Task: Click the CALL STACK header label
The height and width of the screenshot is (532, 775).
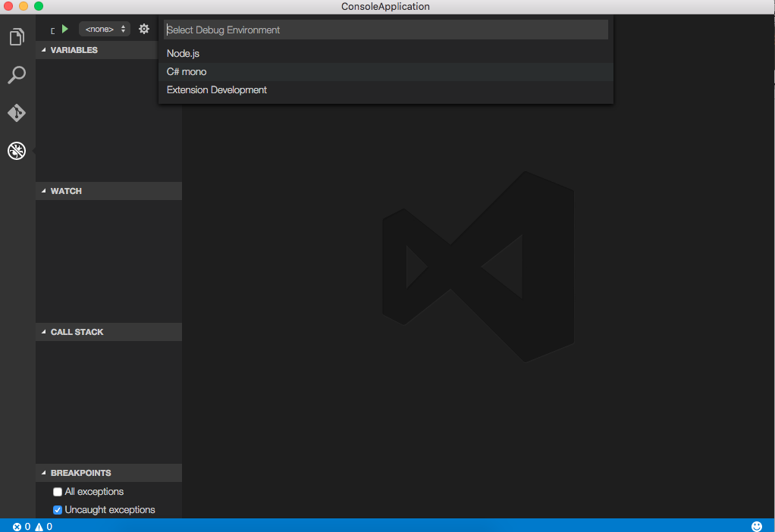Action: (x=77, y=332)
